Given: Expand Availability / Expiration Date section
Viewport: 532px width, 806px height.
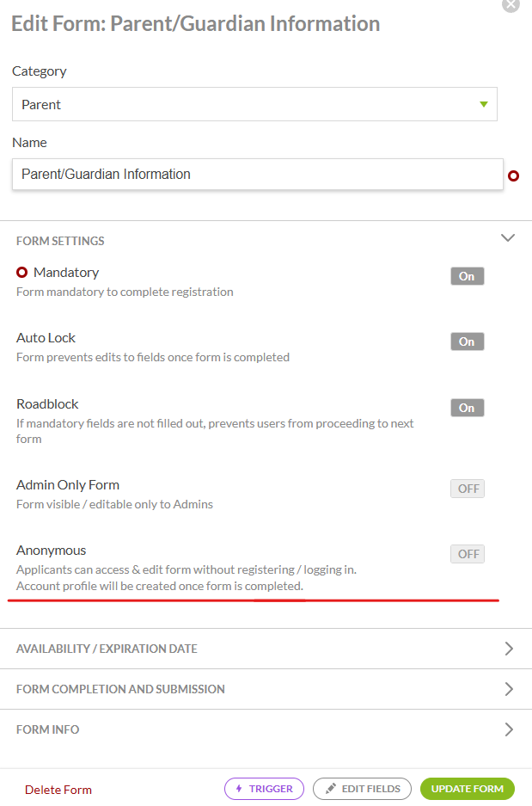Looking at the screenshot, I should pyautogui.click(x=266, y=649).
